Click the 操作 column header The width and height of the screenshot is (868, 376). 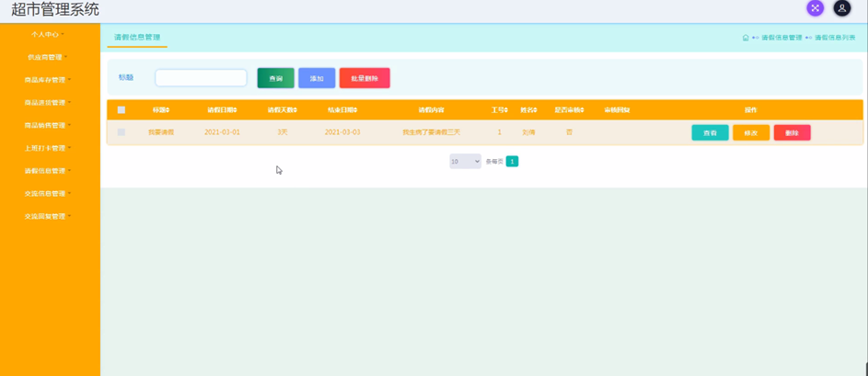tap(751, 110)
